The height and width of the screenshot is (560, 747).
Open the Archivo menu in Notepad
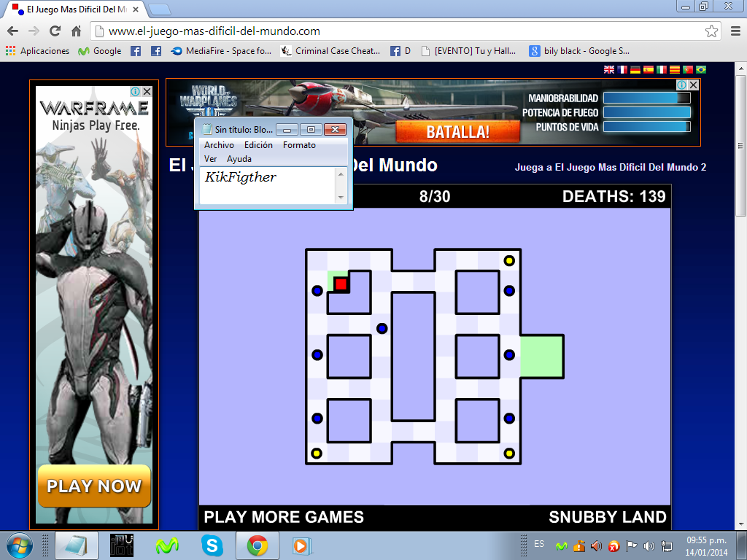(219, 145)
